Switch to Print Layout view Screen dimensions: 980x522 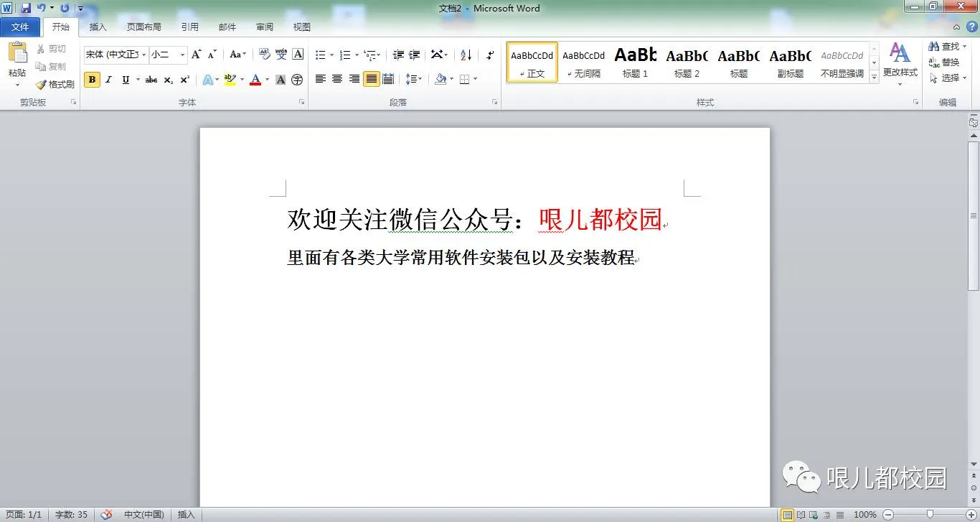(788, 515)
